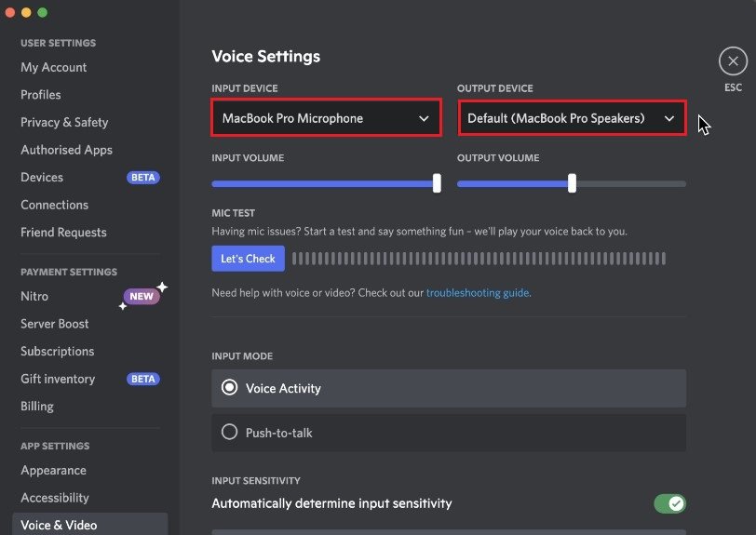Click the yellow macOS minimize window dot
Image resolution: width=756 pixels, height=535 pixels.
click(x=26, y=13)
